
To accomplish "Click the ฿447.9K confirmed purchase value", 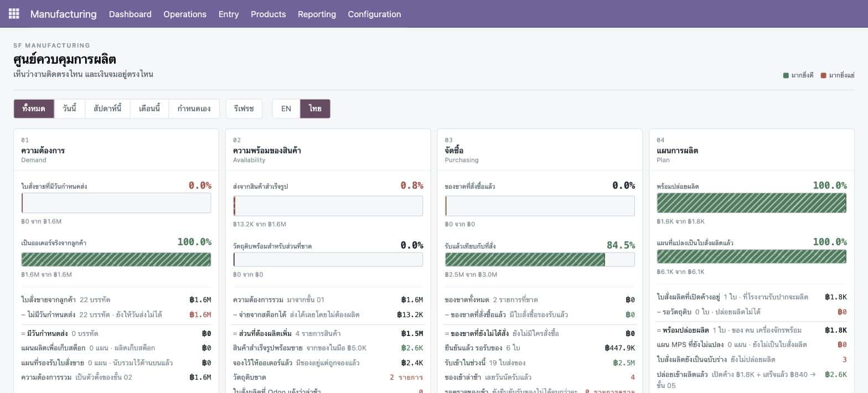I will click(x=619, y=348).
